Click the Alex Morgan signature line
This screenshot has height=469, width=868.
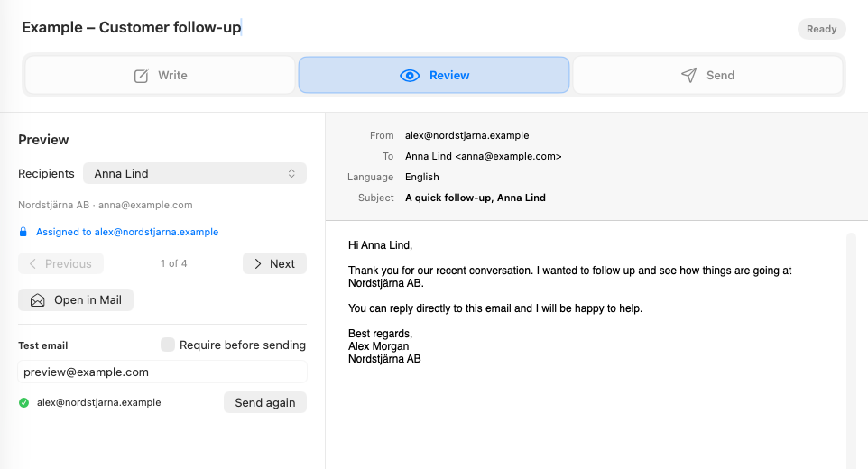click(x=379, y=346)
